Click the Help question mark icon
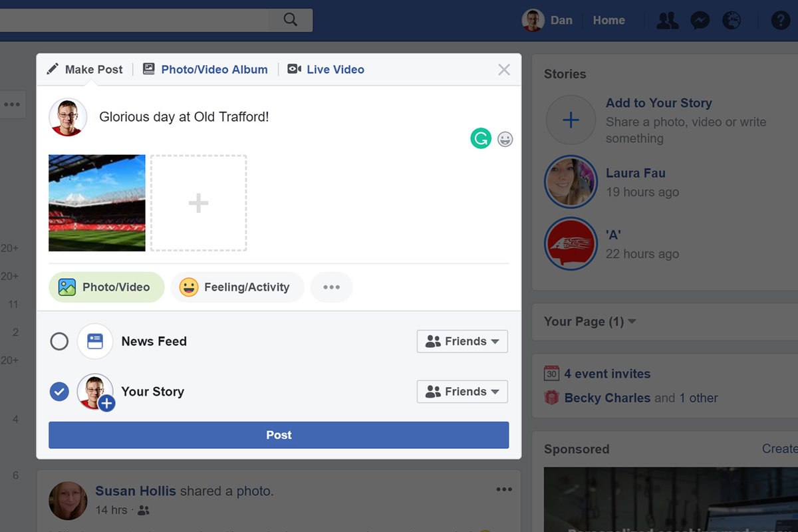The width and height of the screenshot is (798, 532). [x=780, y=20]
